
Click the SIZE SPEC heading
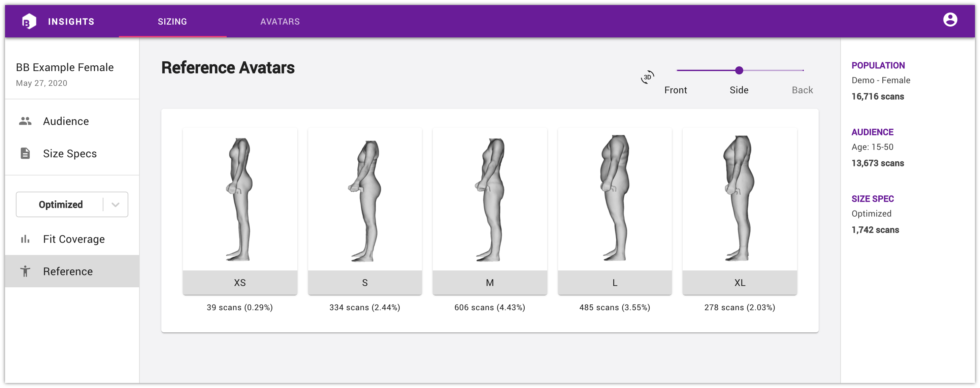[873, 199]
